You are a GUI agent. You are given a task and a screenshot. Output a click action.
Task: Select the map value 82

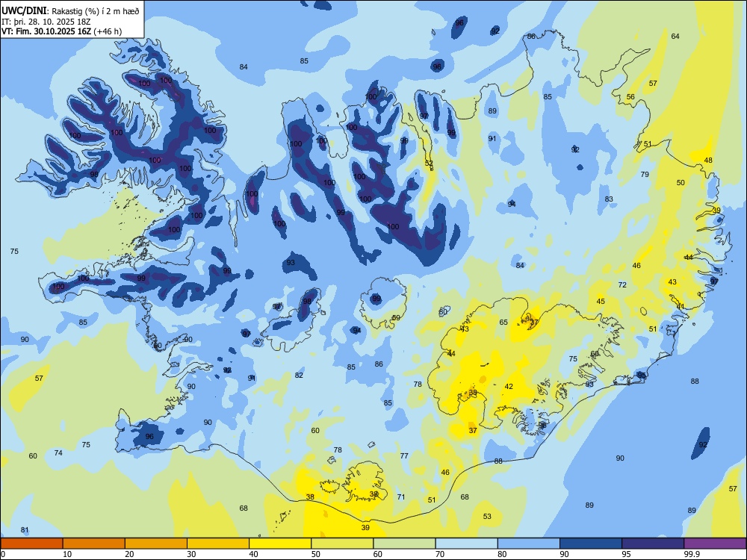pyautogui.click(x=299, y=376)
